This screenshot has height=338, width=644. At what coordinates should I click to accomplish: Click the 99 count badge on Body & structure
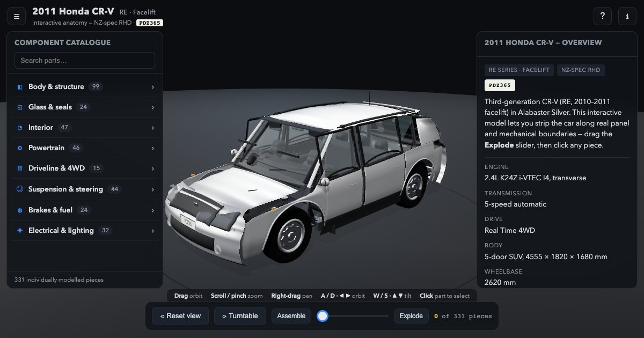[x=96, y=87]
